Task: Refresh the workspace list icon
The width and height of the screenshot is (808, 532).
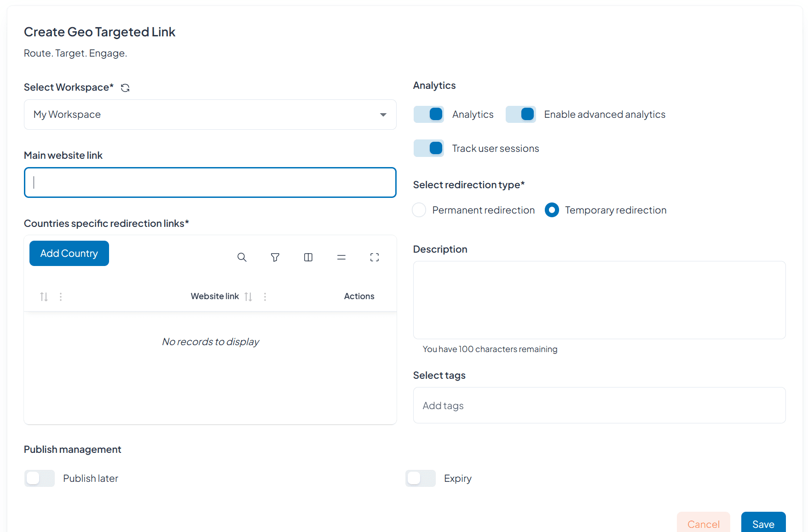Action: [x=125, y=88]
